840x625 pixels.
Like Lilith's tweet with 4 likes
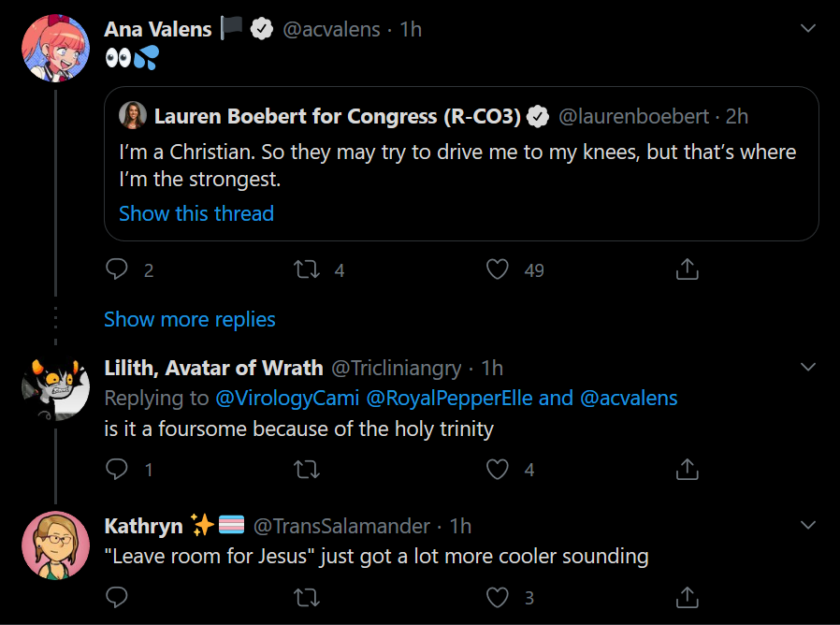click(x=497, y=469)
